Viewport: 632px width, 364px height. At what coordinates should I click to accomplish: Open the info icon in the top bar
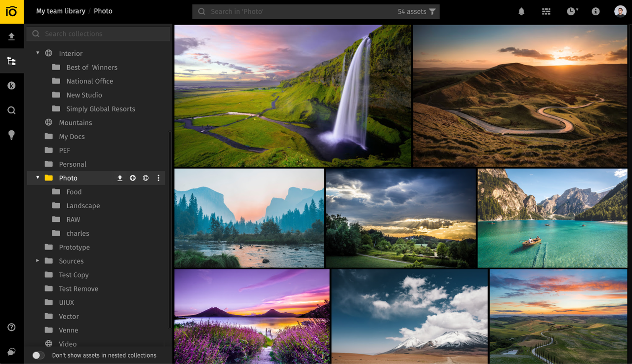595,11
